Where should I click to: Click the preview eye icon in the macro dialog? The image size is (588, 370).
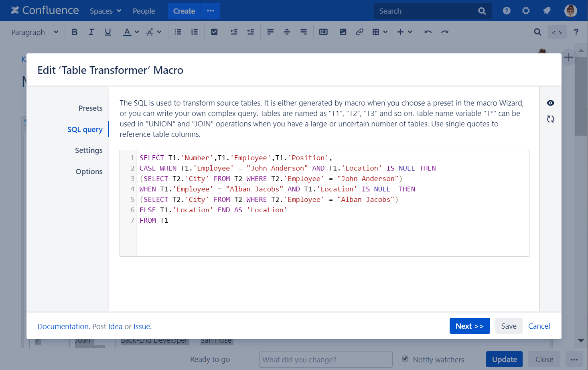550,103
